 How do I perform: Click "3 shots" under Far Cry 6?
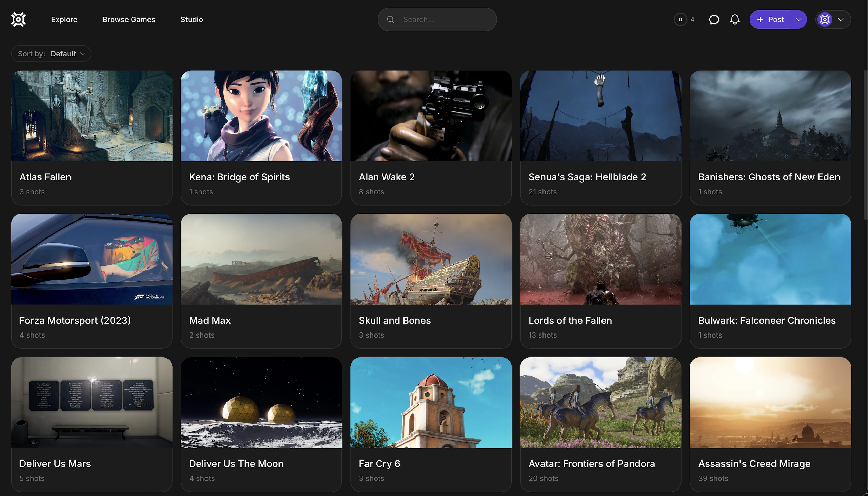coord(371,478)
